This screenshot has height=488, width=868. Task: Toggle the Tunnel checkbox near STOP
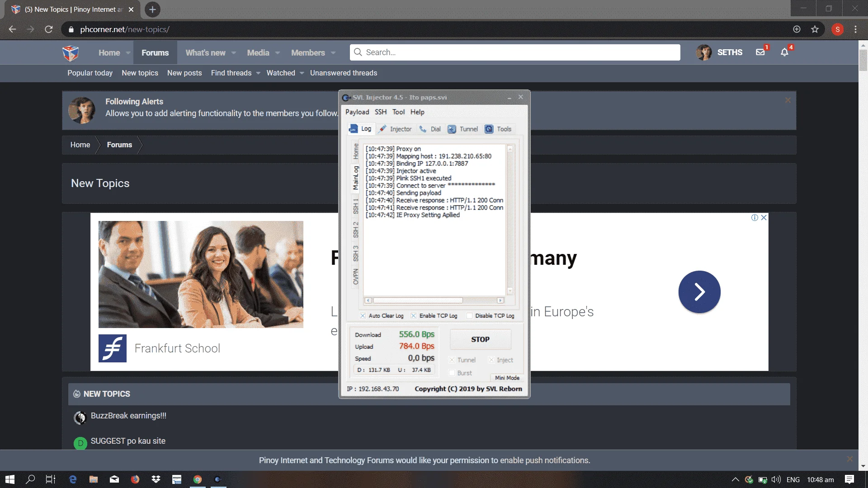[452, 360]
